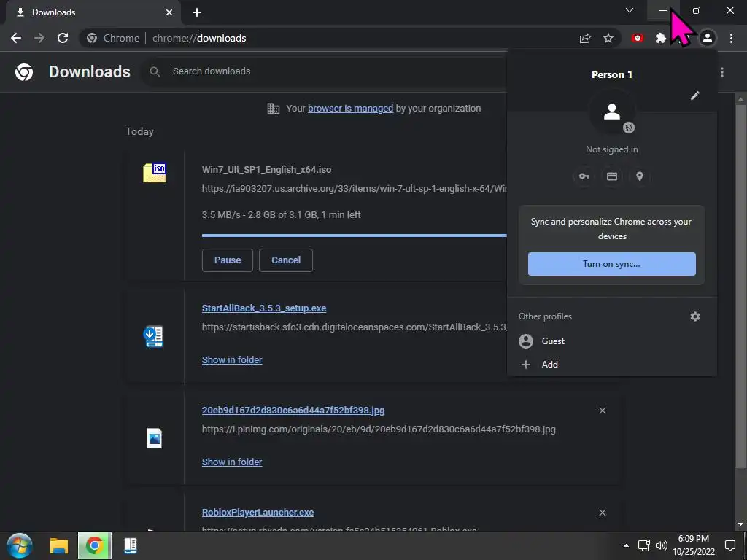
Task: Open the red recorder extension icon
Action: tap(638, 38)
